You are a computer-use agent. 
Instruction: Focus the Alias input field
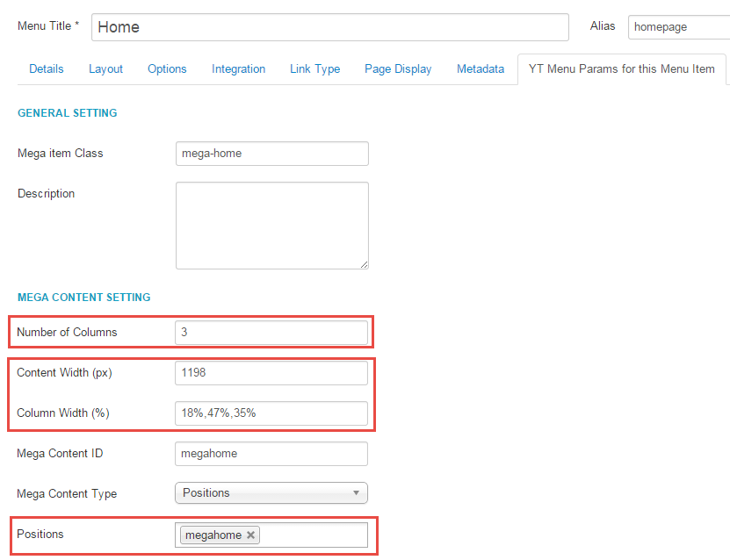point(679,27)
